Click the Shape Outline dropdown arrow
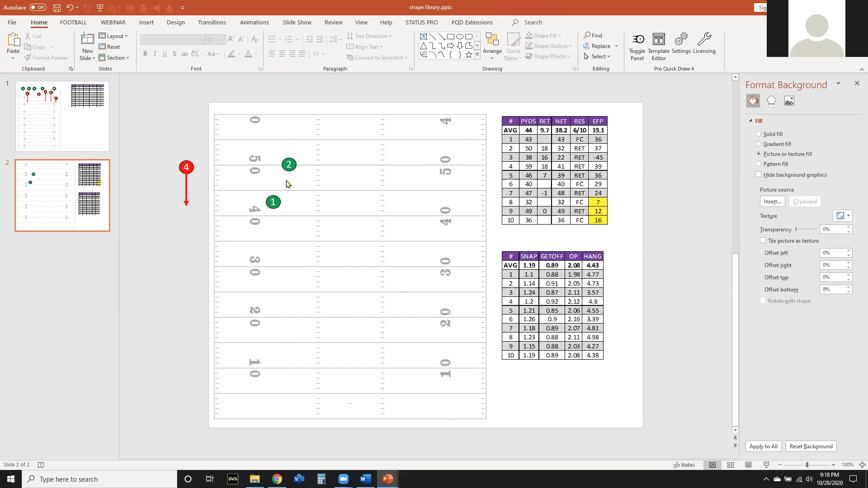This screenshot has width=868, height=488. pos(571,46)
